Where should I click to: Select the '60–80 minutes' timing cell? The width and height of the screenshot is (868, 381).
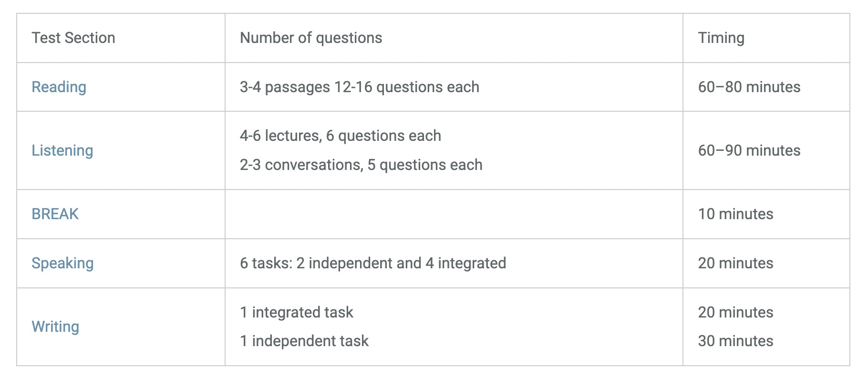[749, 87]
